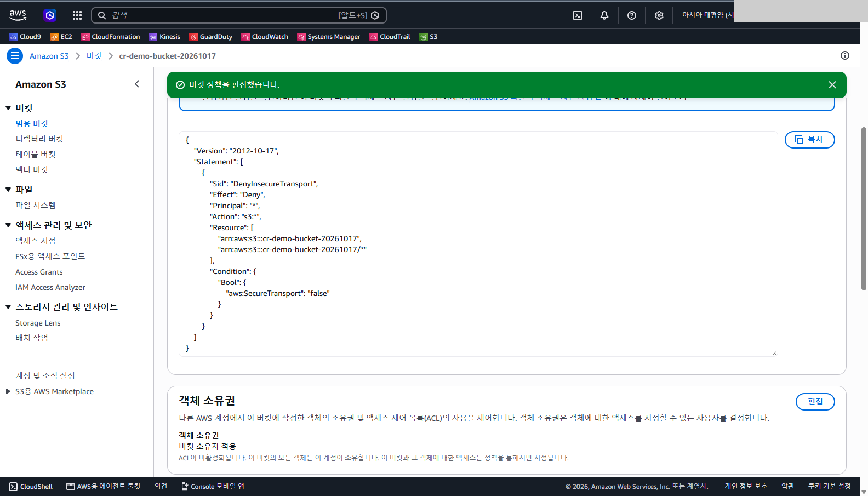Open the EC2 shortcut
The image size is (868, 496).
click(x=61, y=37)
